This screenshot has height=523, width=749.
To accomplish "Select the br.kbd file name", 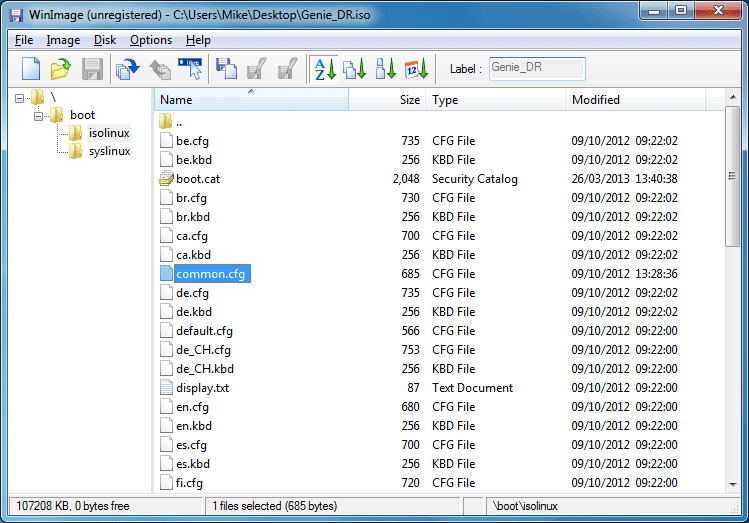I will [193, 217].
